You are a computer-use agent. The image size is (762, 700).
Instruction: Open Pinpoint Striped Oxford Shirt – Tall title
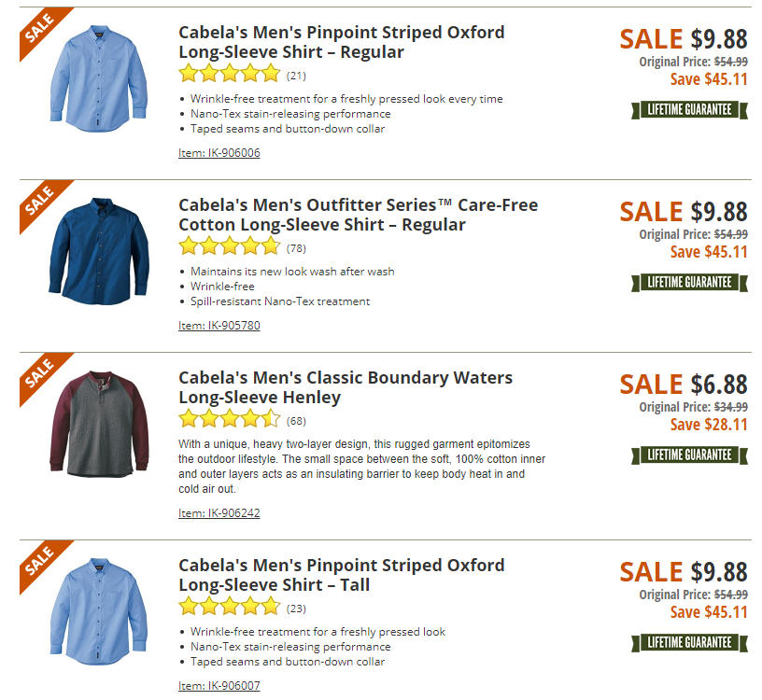[341, 575]
